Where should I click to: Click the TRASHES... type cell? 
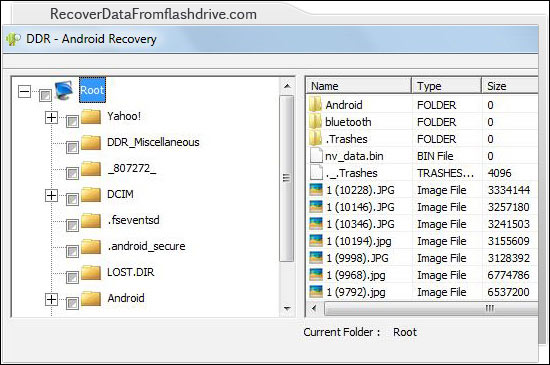(x=445, y=173)
